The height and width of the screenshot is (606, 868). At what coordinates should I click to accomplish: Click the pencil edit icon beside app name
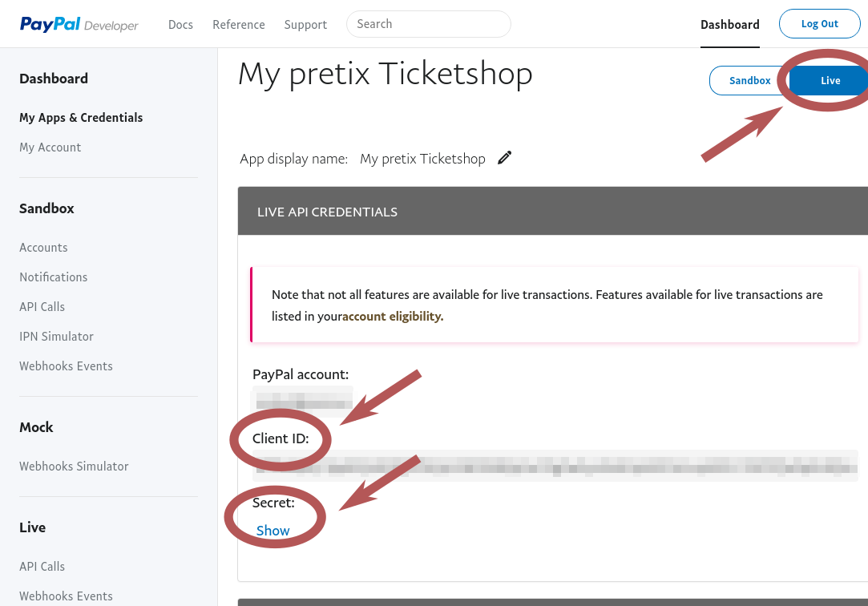tap(504, 158)
